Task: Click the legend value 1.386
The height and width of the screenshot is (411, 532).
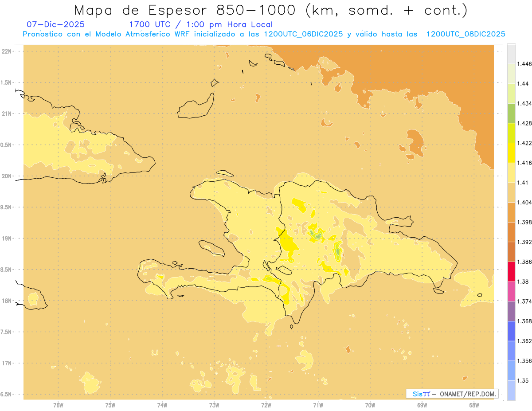Action: pos(524,262)
